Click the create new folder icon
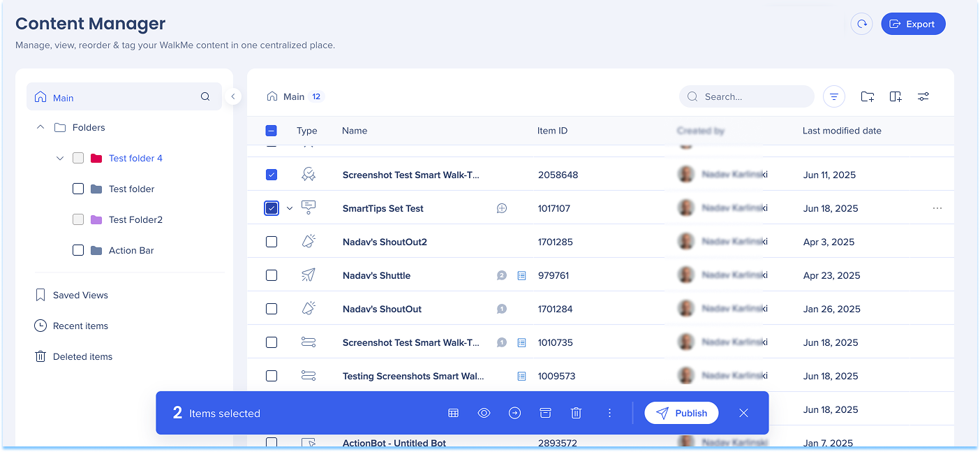The height and width of the screenshot is (452, 980). coord(867,96)
